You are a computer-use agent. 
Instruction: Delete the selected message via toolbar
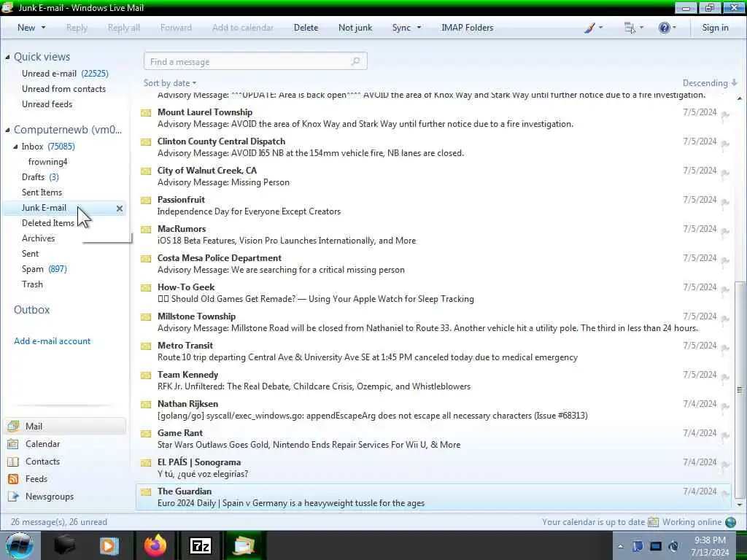click(306, 28)
